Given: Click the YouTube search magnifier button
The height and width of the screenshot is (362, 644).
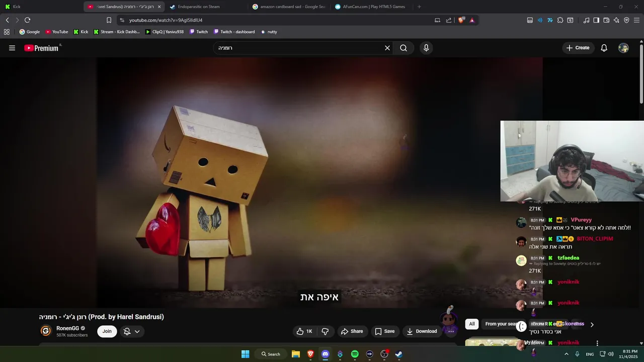Looking at the screenshot, I should 404,48.
